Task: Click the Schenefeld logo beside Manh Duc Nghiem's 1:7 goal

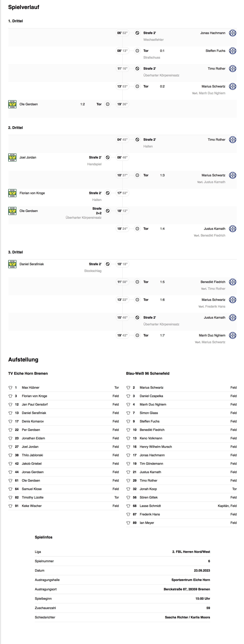Action: pos(232,336)
